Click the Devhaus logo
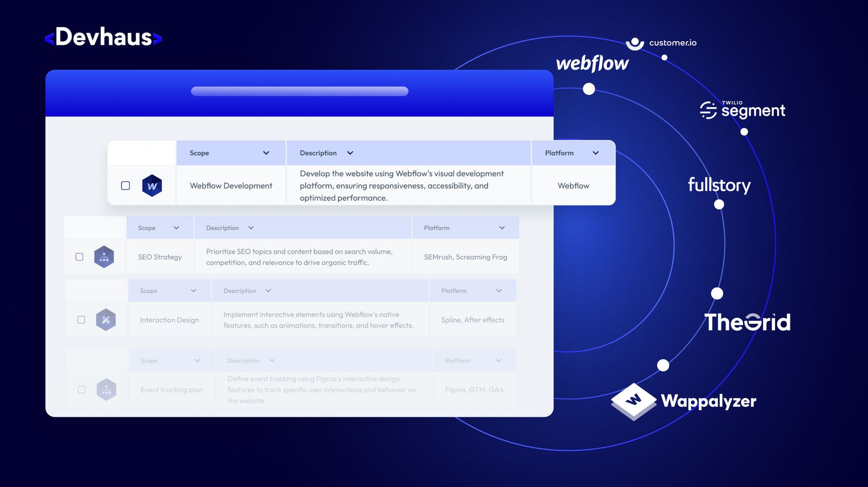Screen dimensions: 868x487 (x=103, y=37)
